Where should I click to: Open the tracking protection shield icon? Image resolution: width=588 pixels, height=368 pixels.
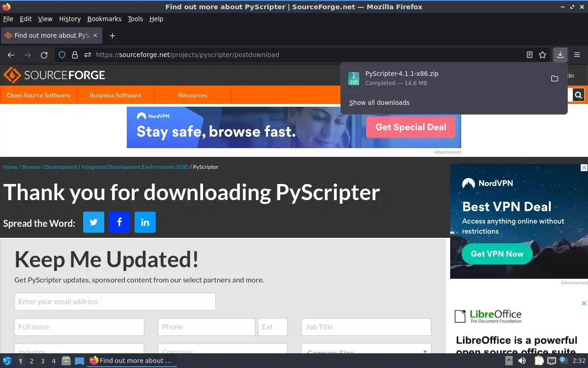tap(62, 55)
